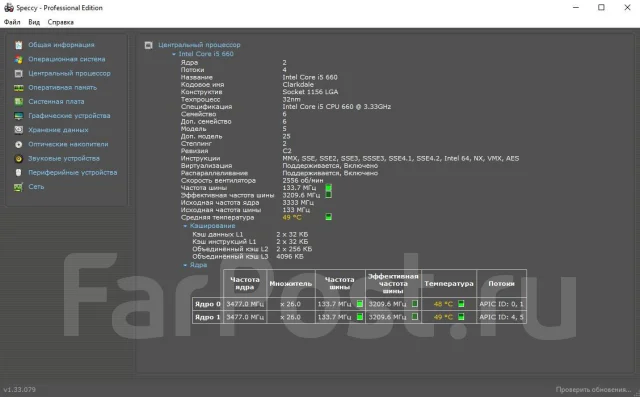This screenshot has height=397, width=640.
Task: Click the Socket 1156 LGA value
Action: 310,92
